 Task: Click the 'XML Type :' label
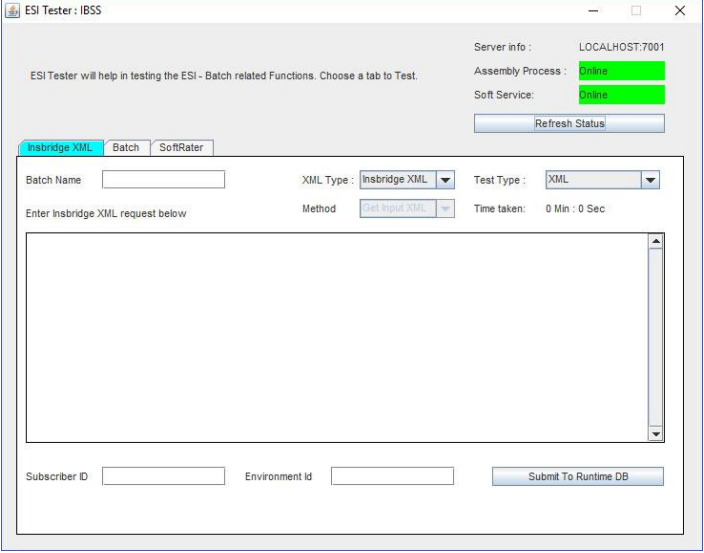tap(328, 180)
